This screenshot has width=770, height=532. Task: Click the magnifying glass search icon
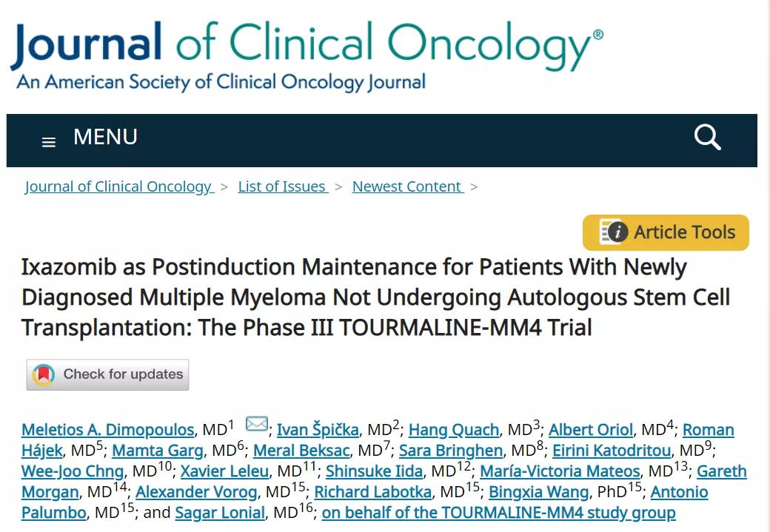point(707,137)
